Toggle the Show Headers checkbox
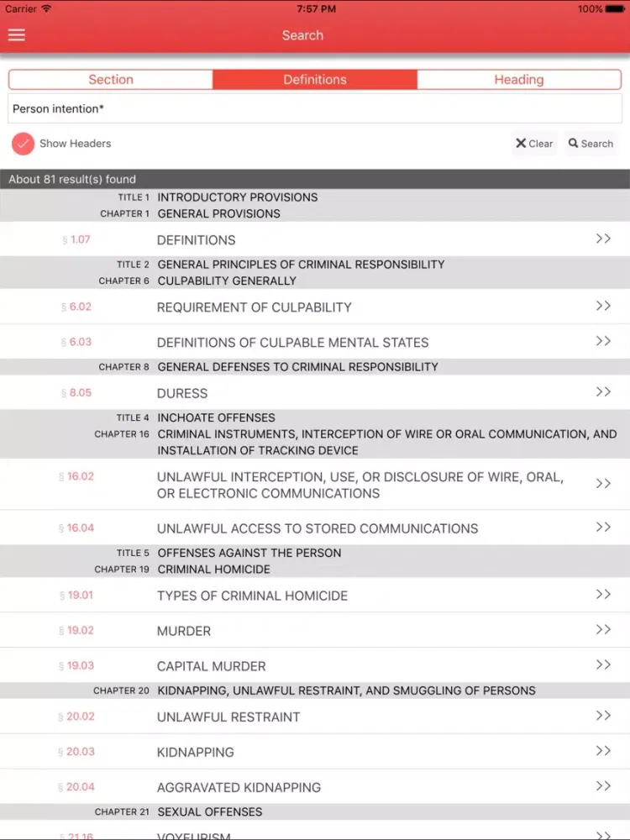This screenshot has height=840, width=630. pyautogui.click(x=24, y=144)
